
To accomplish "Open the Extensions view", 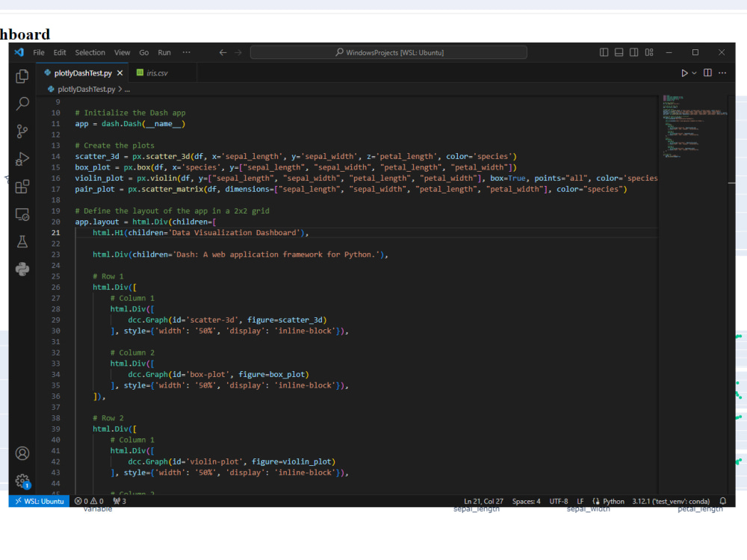I will click(22, 184).
